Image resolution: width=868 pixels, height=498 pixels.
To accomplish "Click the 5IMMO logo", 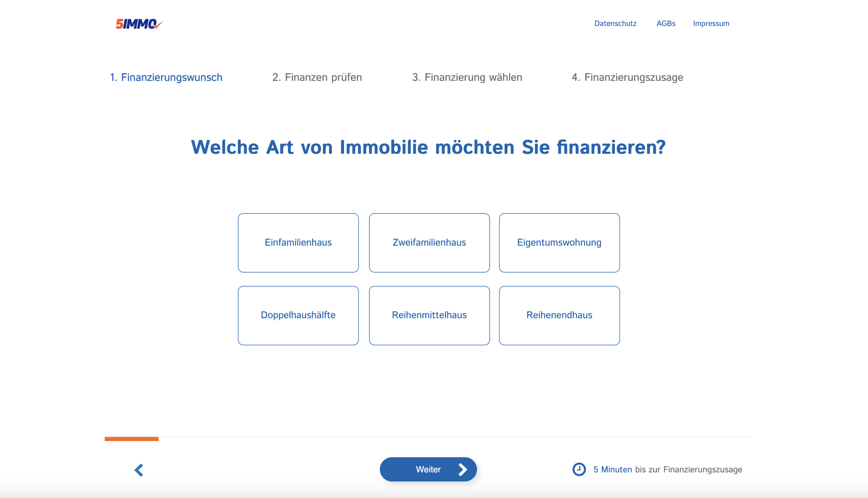I will pos(139,24).
